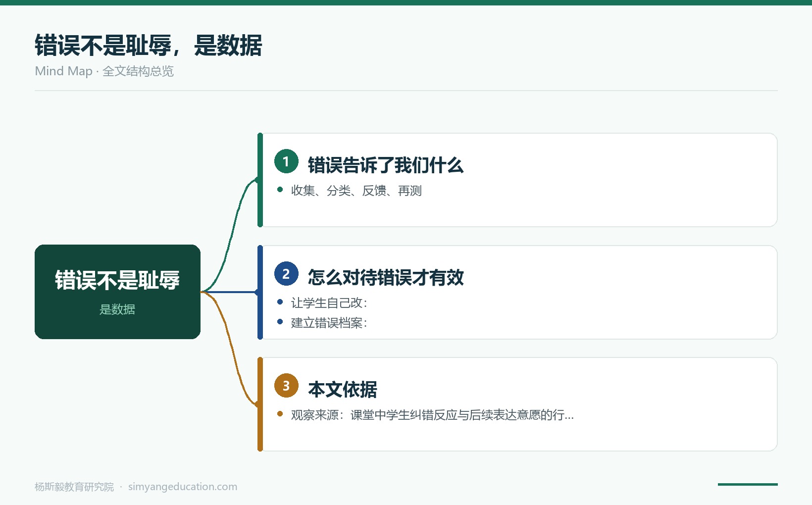The height and width of the screenshot is (505, 812).
Task: Click footer text 杨斯毅教育研究院
Action: [74, 487]
